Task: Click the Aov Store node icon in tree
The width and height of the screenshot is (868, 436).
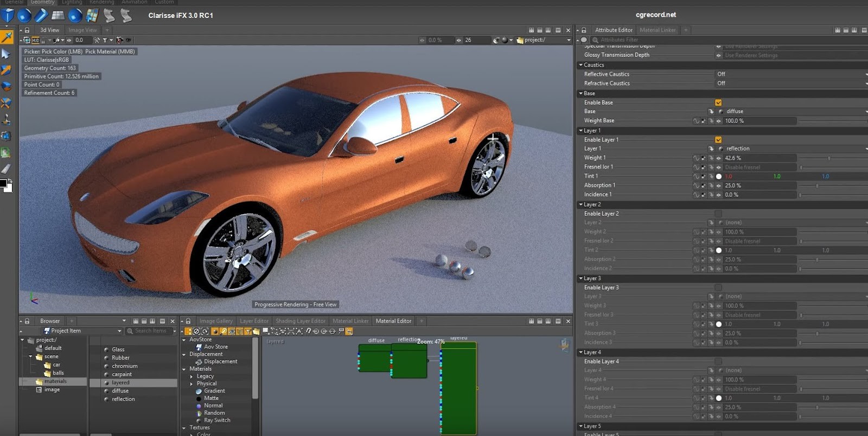Action: tap(199, 347)
